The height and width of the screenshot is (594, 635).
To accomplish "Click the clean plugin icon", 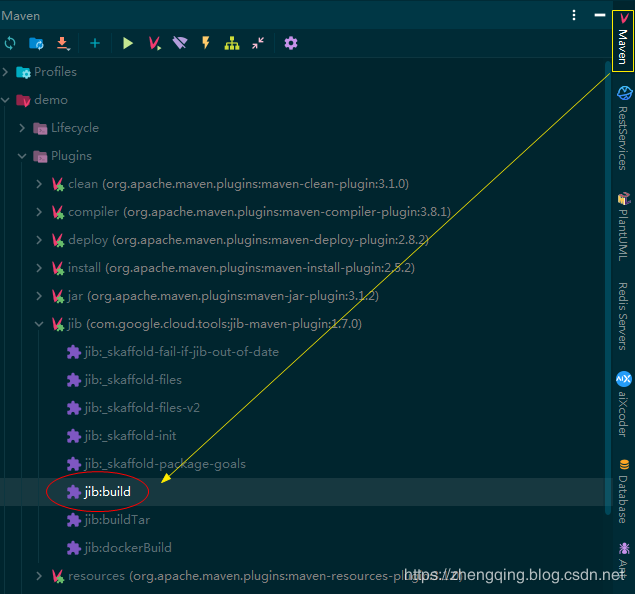I will [58, 184].
